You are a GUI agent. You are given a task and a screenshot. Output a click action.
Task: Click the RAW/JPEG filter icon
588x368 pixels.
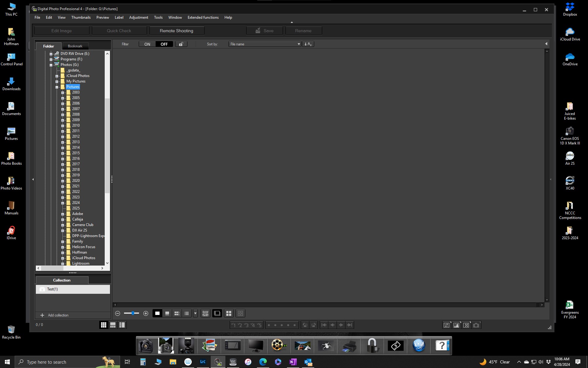pos(205,313)
